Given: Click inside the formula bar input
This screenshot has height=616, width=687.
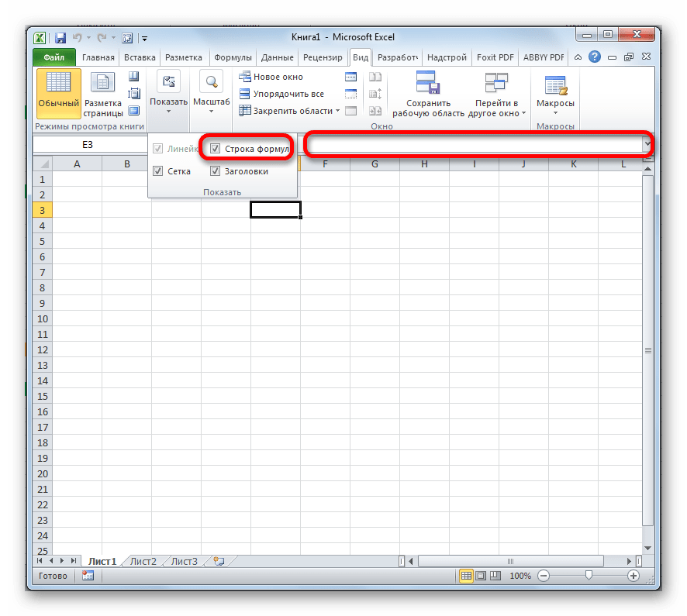Looking at the screenshot, I should (x=474, y=144).
